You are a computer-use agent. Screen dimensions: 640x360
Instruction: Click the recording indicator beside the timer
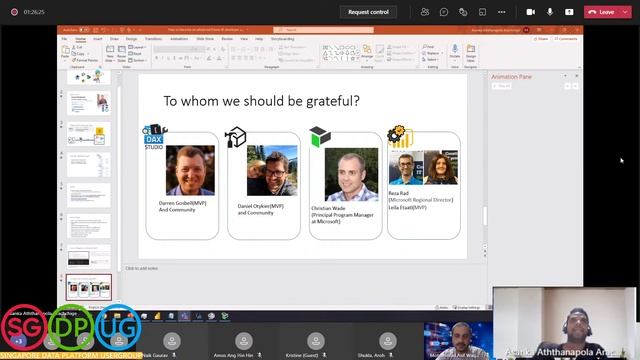(14, 12)
